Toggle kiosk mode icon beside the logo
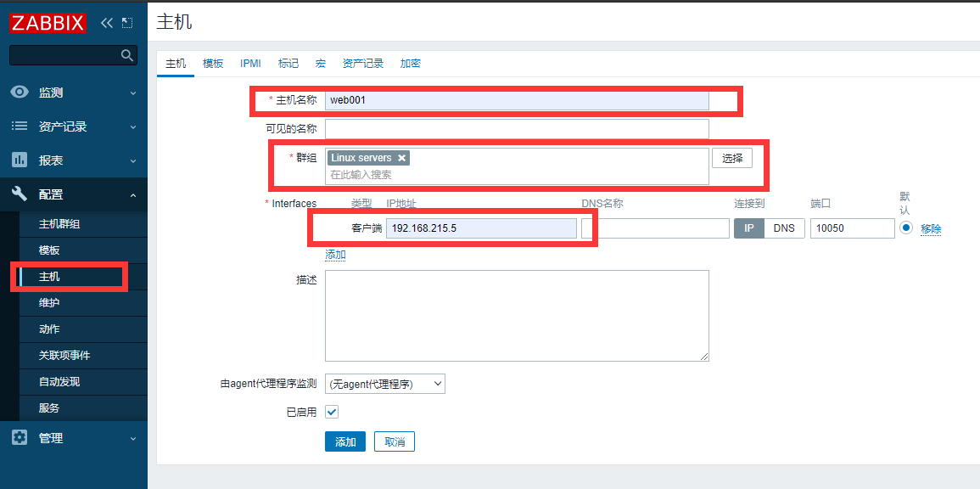The height and width of the screenshot is (489, 980). pyautogui.click(x=127, y=23)
